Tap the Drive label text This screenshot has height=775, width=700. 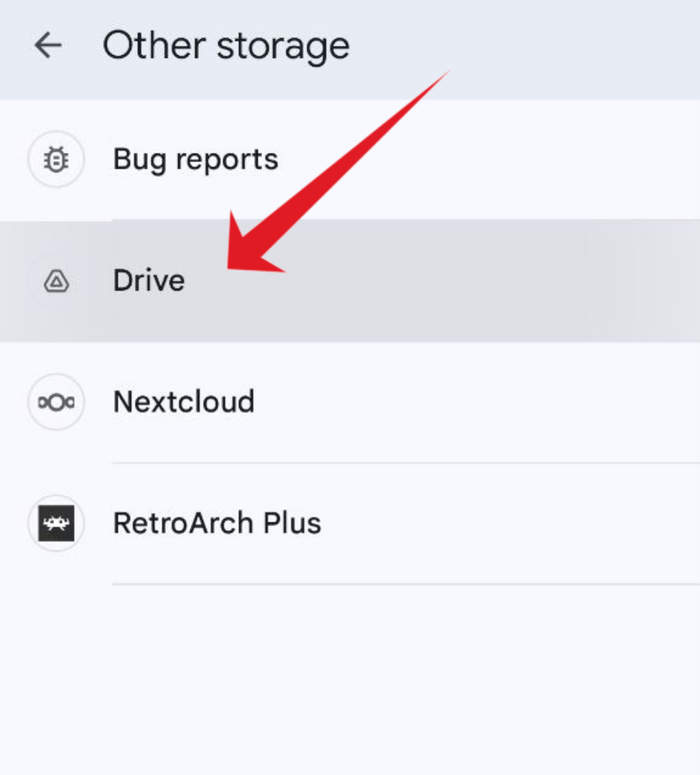pyautogui.click(x=149, y=280)
